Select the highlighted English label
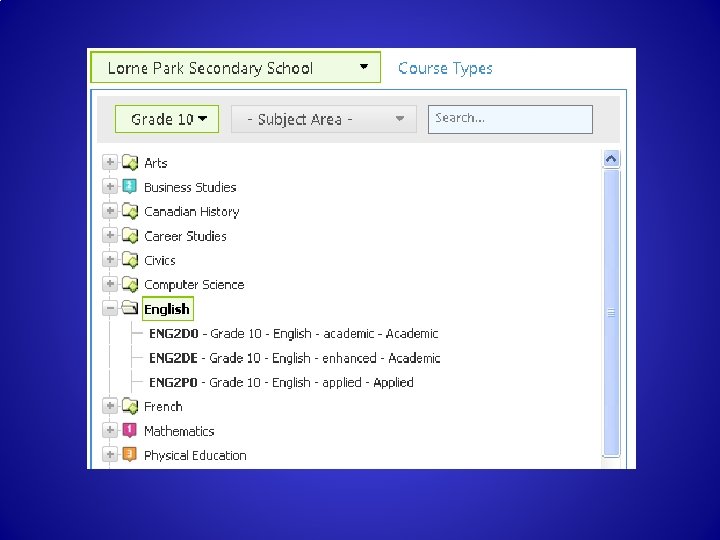Screen dimensions: 720x540 tap(168, 309)
